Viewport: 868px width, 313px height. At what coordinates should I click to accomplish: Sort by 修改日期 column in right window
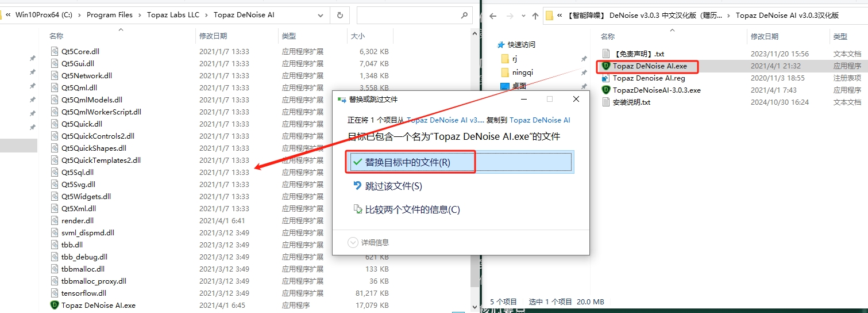pos(765,36)
